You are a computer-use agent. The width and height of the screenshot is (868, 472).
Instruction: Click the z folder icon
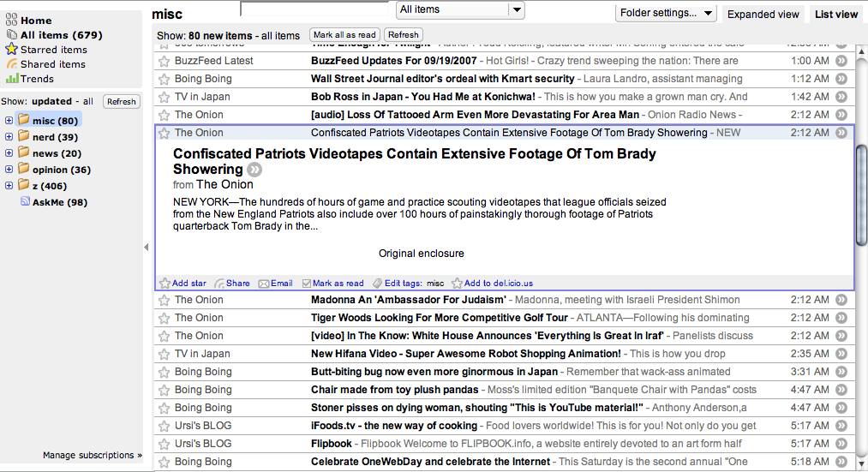(x=23, y=185)
